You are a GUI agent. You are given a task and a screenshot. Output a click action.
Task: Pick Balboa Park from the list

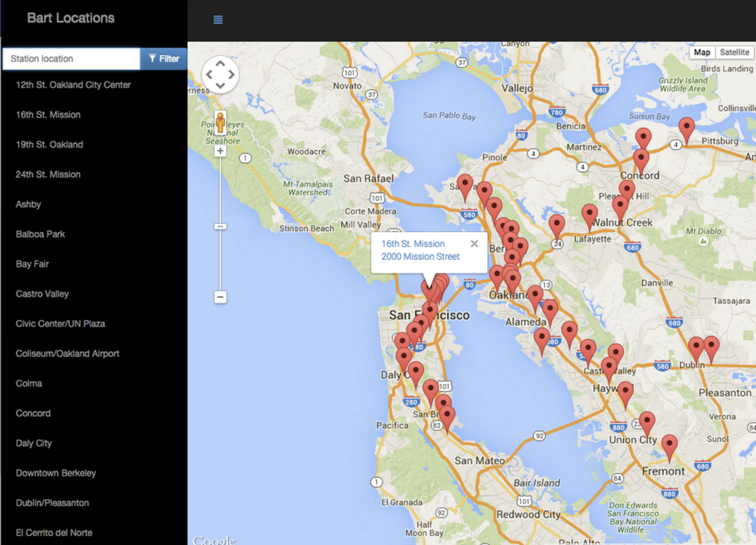pyautogui.click(x=40, y=234)
